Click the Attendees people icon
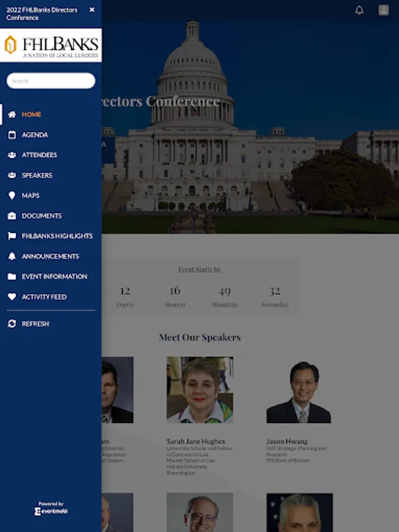399x532 pixels. click(x=12, y=155)
